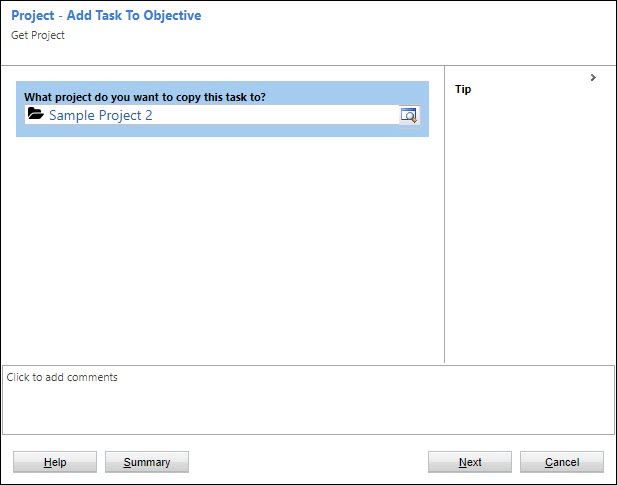Proceed with the Next button
Screen dimensions: 617x485
coord(470,462)
